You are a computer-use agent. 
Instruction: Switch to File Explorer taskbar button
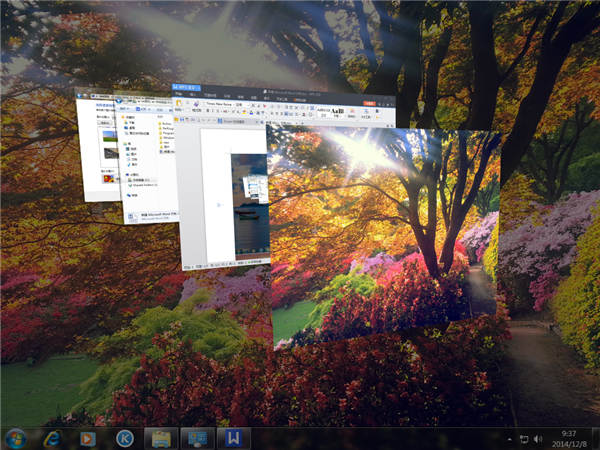pos(161,439)
